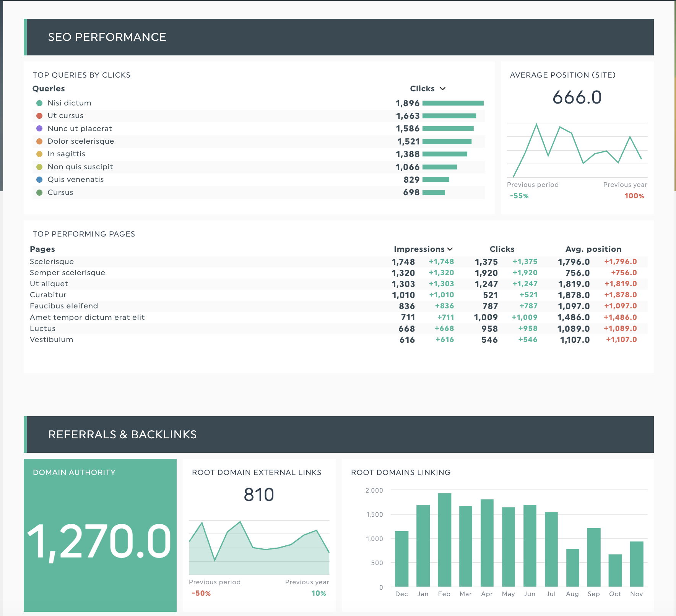Toggle the Cursus legend dot
The height and width of the screenshot is (616, 676).
[39, 192]
